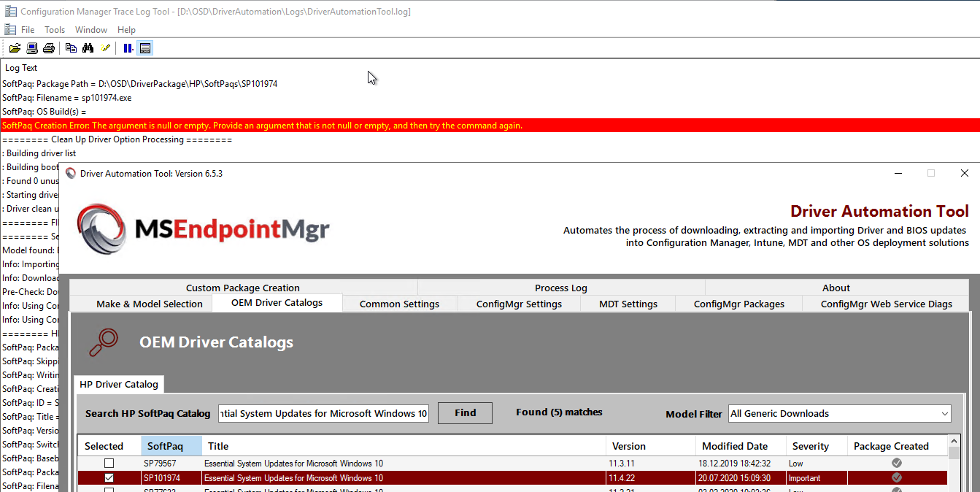Open the Tools menu in CMTrace
This screenshot has width=980, height=492.
[54, 29]
